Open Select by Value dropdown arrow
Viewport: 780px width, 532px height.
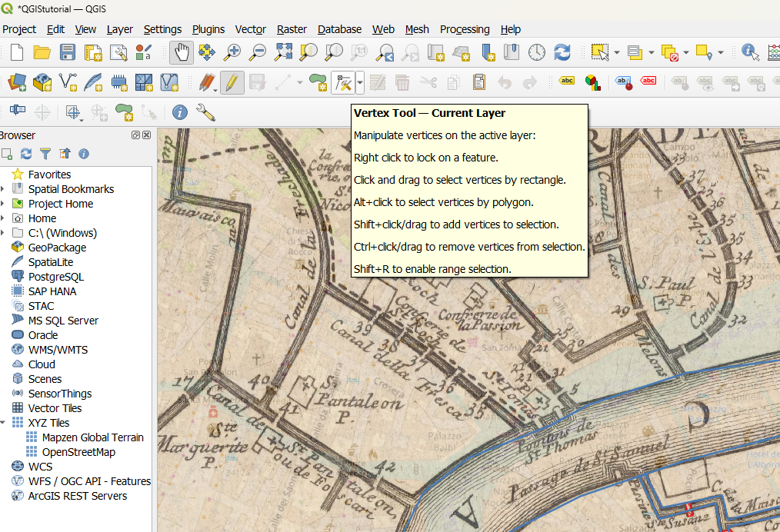(x=652, y=52)
